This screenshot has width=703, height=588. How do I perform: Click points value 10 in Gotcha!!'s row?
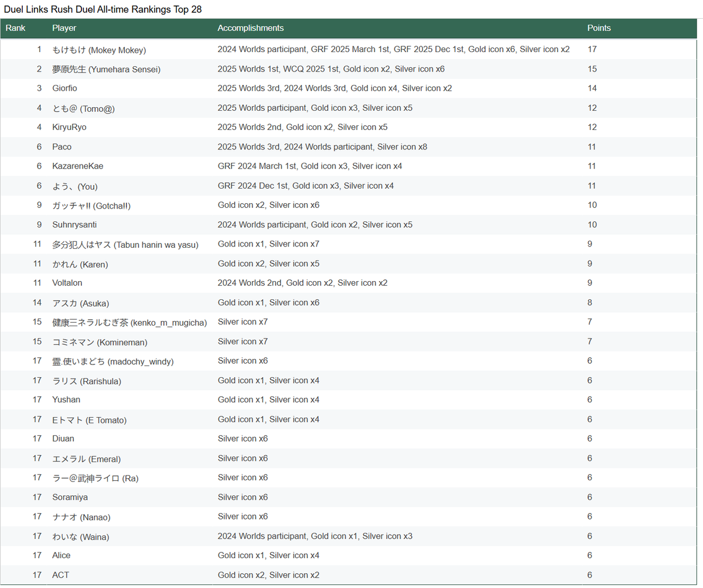tap(592, 205)
